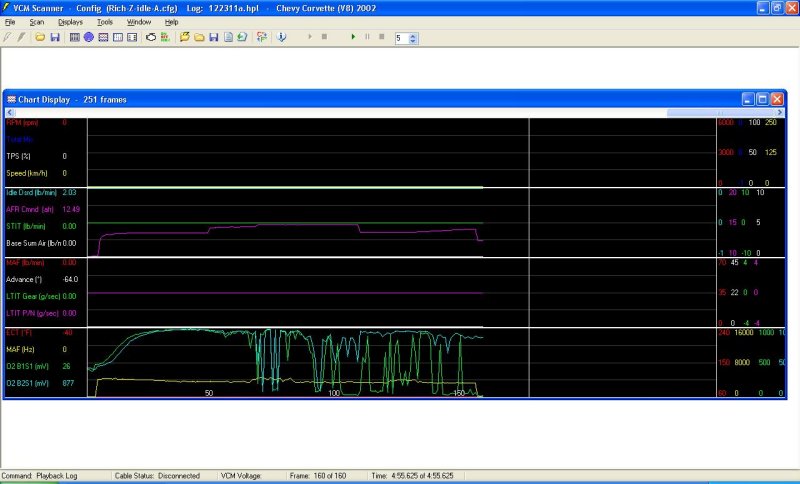Image resolution: width=800 pixels, height=484 pixels.
Task: Open the blue round gauges display icon
Action: click(x=89, y=37)
